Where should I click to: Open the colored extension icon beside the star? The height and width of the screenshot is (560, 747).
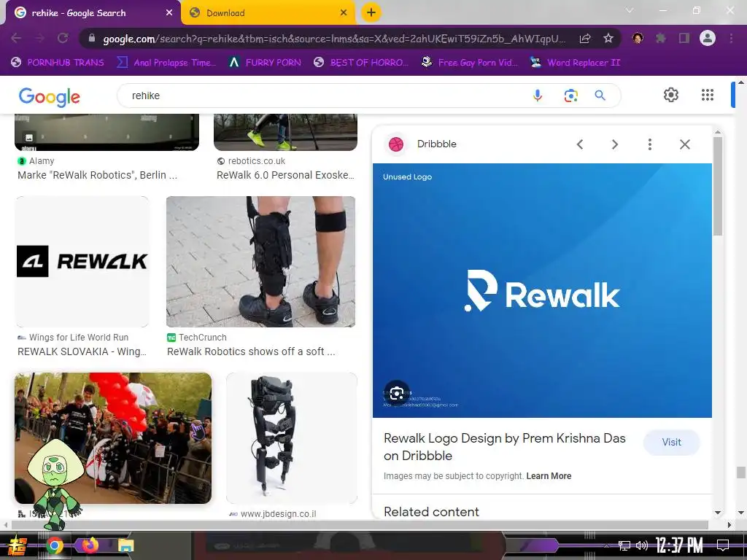pos(638,38)
